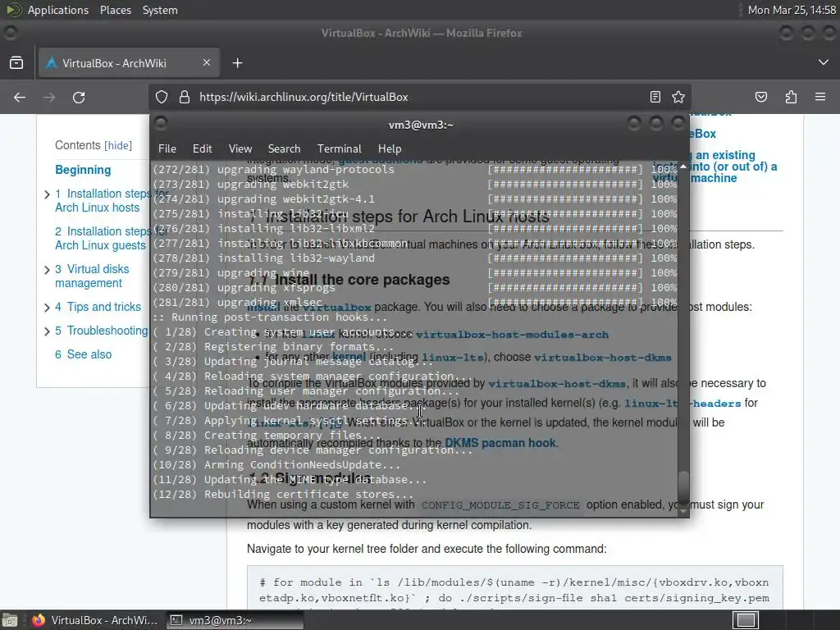Expand section 5 Troubleshooting
The width and height of the screenshot is (840, 630).
(x=47, y=331)
